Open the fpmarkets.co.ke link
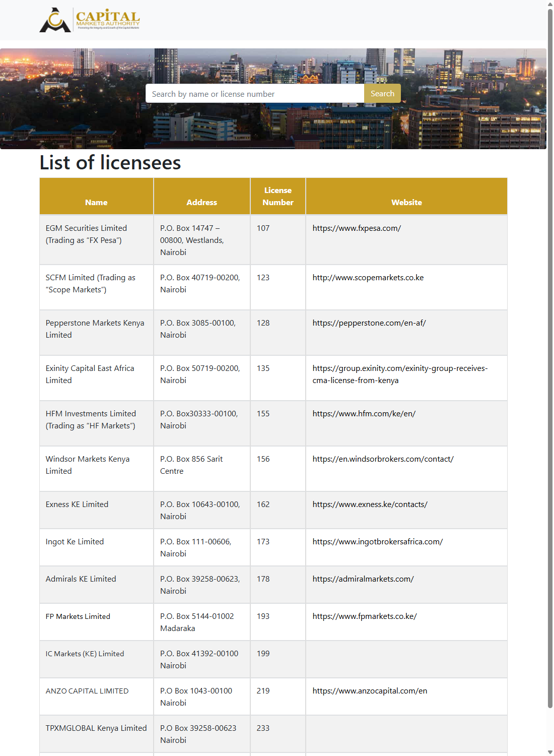The width and height of the screenshot is (554, 756). pyautogui.click(x=365, y=616)
